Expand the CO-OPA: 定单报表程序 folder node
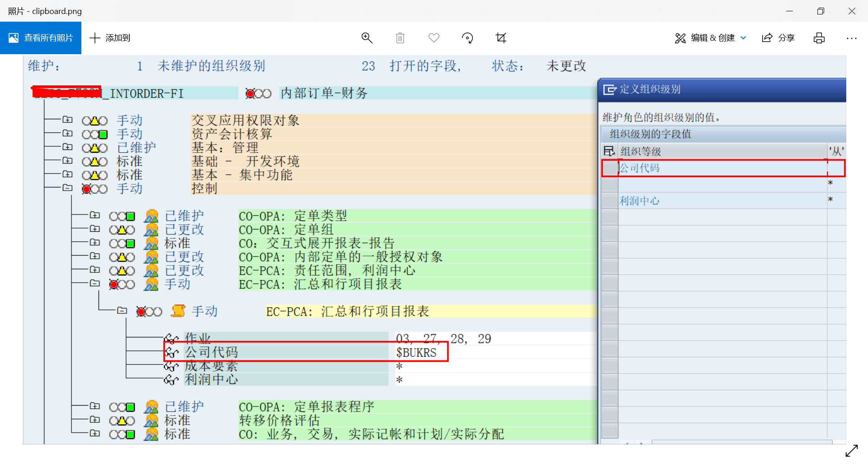The width and height of the screenshot is (868, 467). (x=94, y=406)
